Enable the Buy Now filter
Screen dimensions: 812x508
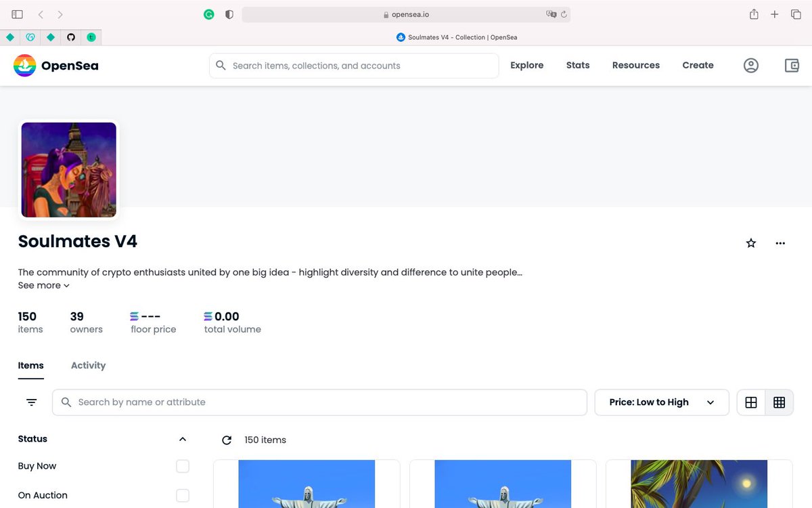183,466
